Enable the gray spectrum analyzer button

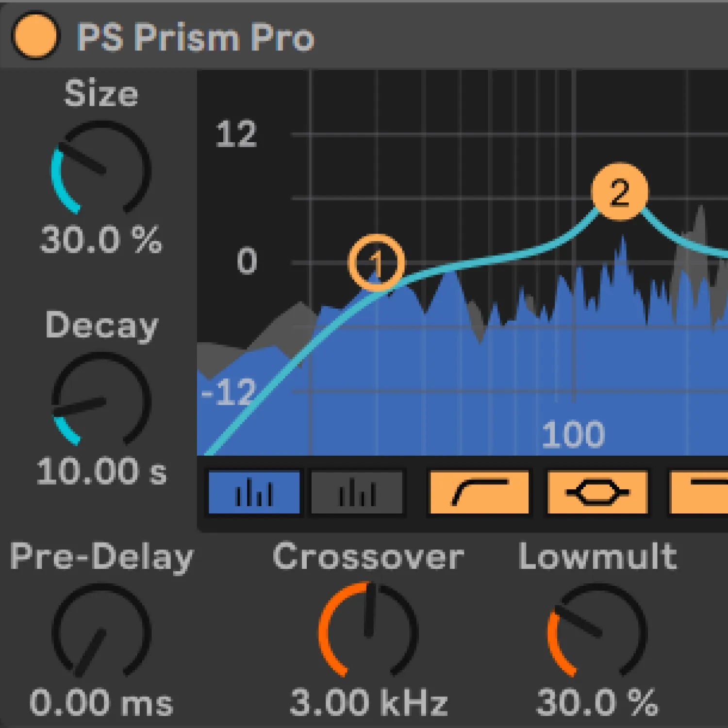[357, 492]
